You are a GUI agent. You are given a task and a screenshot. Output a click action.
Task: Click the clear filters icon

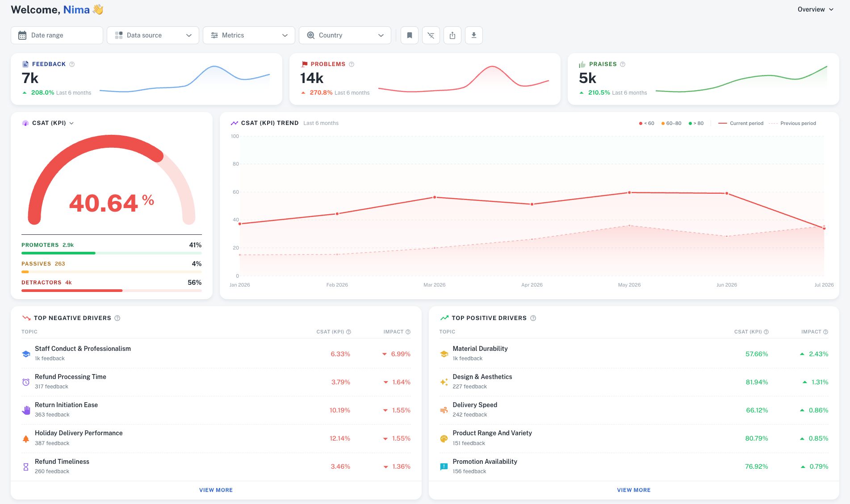pos(431,35)
